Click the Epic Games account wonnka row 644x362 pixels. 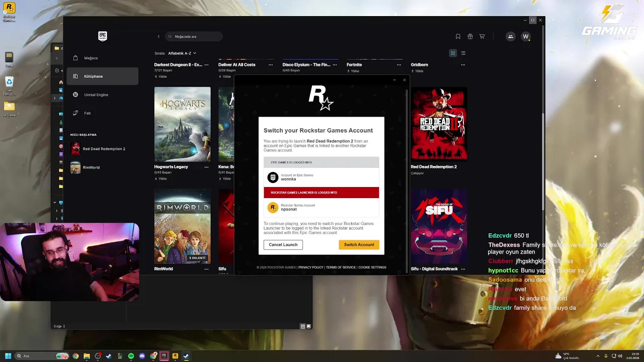[x=321, y=177]
